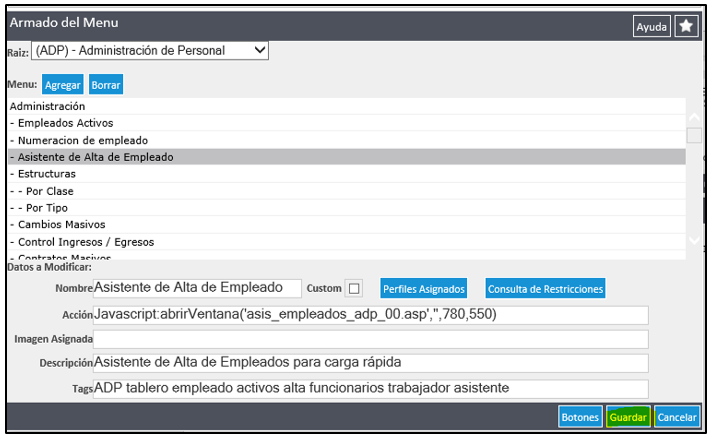Click the star favorite icon
The height and width of the screenshot is (441, 714).
(686, 27)
